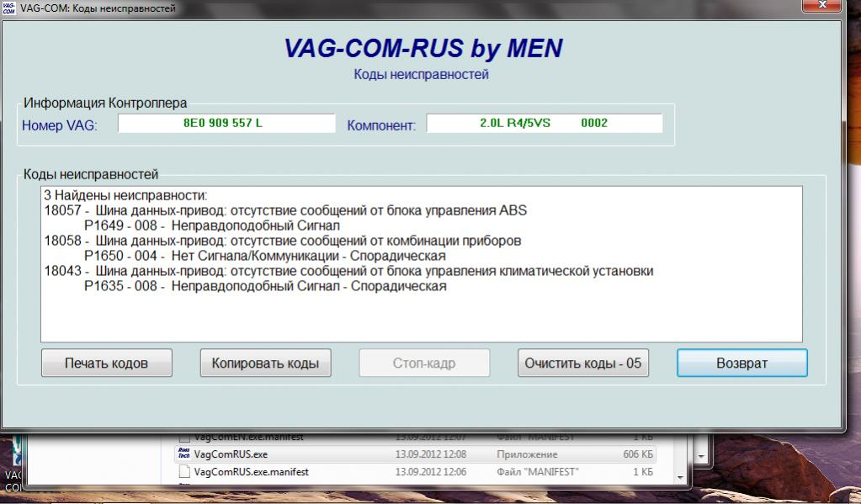Select fault code 18057 ABS line

tap(285, 210)
